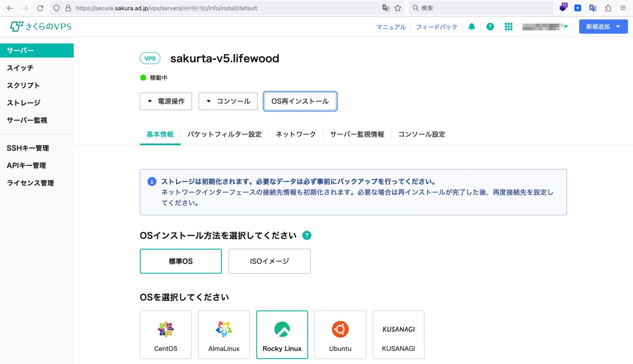Select the ISOイメージ install method

click(x=269, y=261)
